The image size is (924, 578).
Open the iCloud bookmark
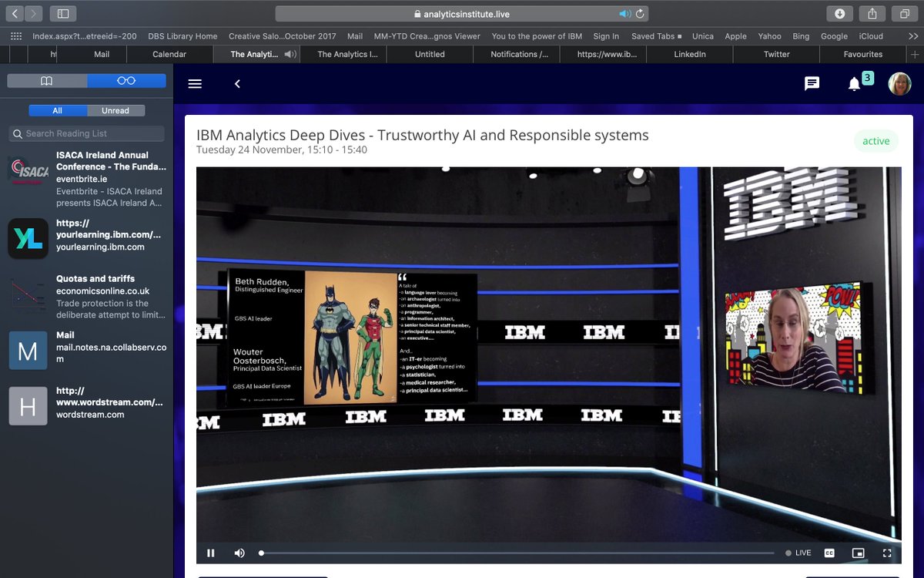pyautogui.click(x=871, y=36)
